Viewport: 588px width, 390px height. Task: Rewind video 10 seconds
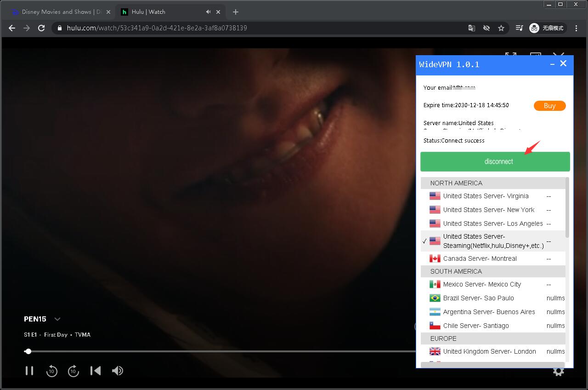(x=51, y=371)
